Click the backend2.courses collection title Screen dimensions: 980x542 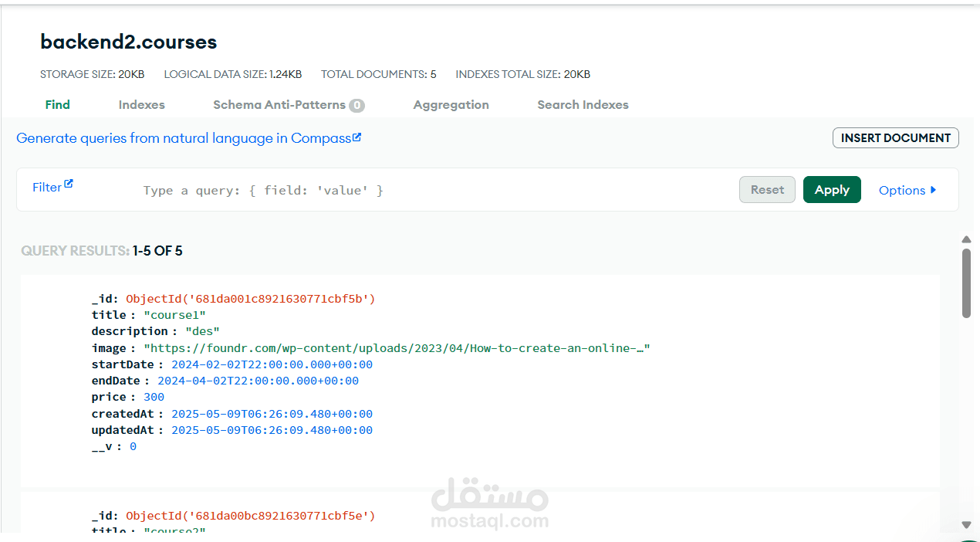pyautogui.click(x=129, y=42)
